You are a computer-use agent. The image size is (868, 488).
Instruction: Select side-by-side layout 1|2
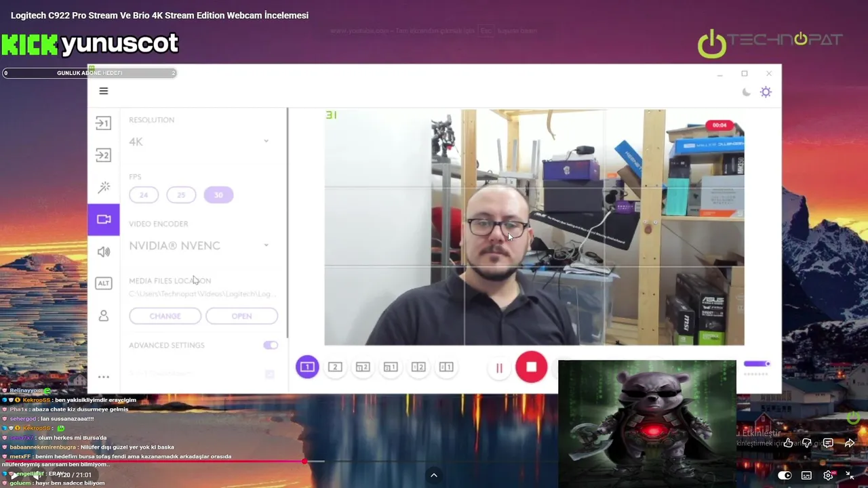pyautogui.click(x=418, y=367)
